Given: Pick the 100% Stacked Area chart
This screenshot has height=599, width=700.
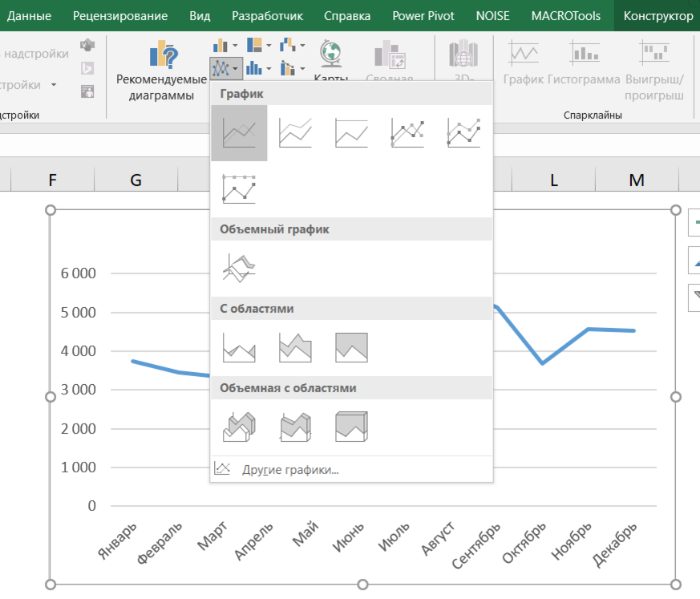Looking at the screenshot, I should coord(351,348).
